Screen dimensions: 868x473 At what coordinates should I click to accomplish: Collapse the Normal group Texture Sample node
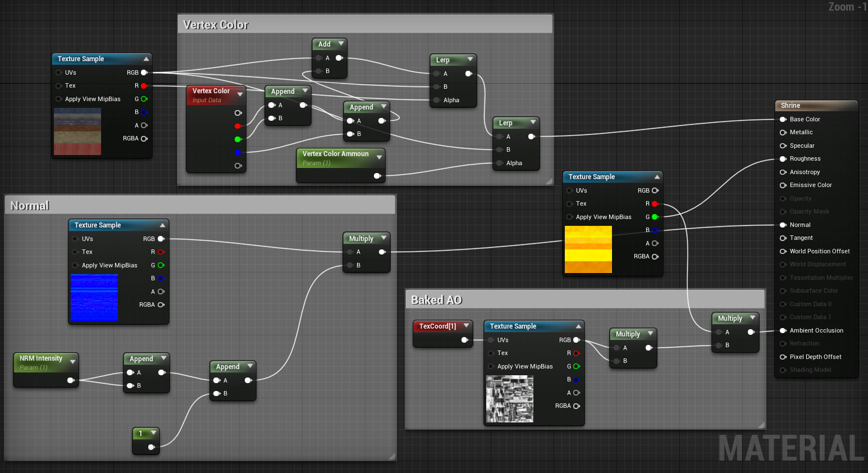coord(163,225)
